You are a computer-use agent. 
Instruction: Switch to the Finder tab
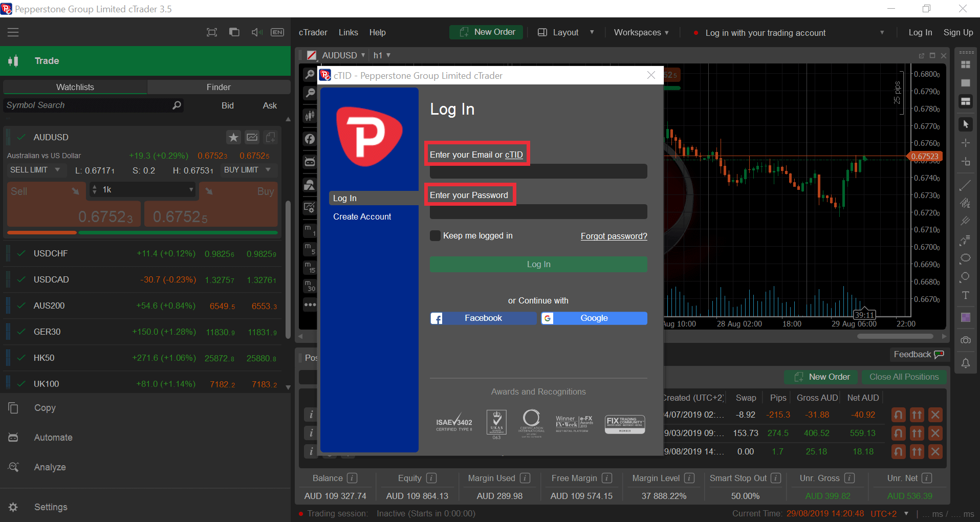(x=219, y=87)
